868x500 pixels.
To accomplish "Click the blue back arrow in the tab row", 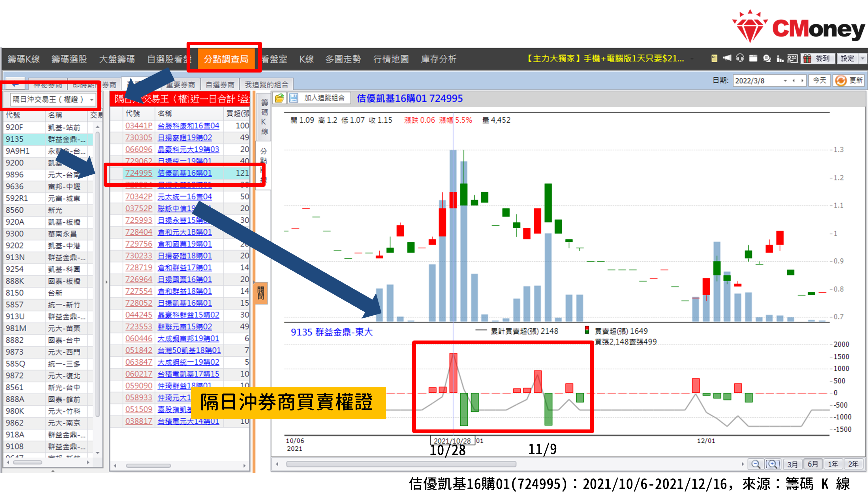I will pyautogui.click(x=15, y=84).
